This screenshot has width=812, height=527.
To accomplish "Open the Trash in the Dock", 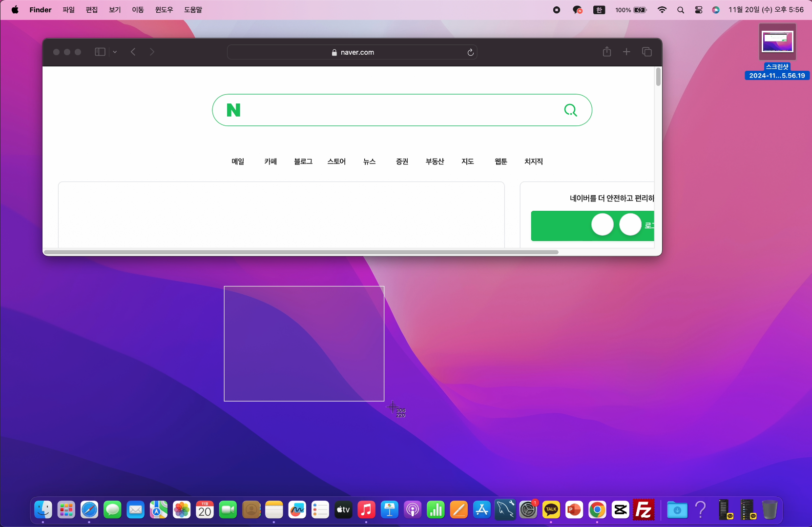I will pyautogui.click(x=770, y=510).
